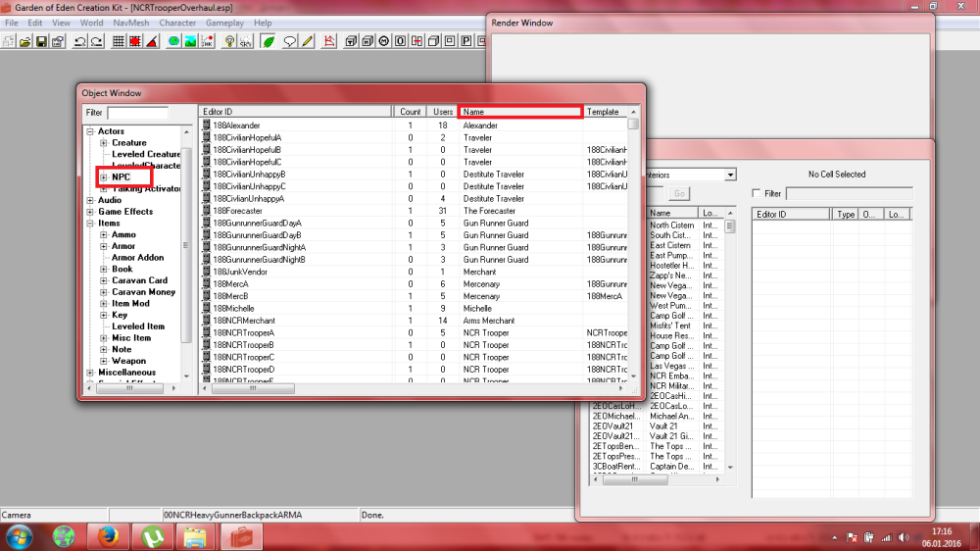Screen dimensions: 980x551
Task: Open Firefox from the taskbar
Action: [108, 536]
